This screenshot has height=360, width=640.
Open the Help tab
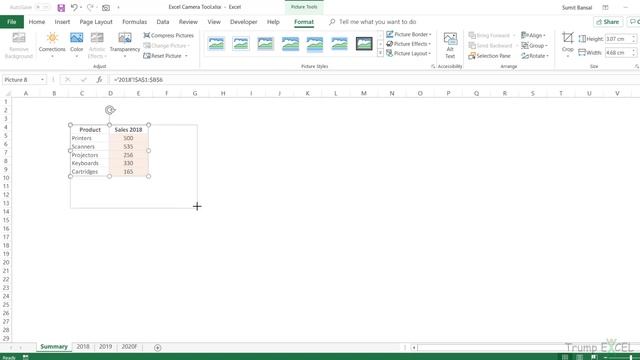273,22
